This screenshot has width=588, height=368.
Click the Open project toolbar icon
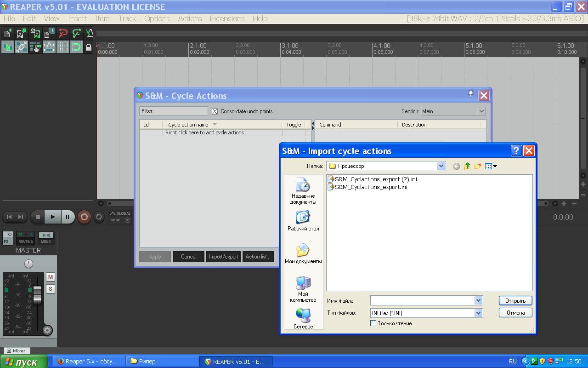(x=22, y=33)
